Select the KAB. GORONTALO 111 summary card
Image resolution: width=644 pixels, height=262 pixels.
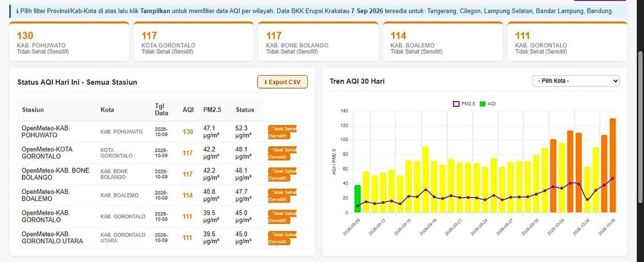[567, 41]
